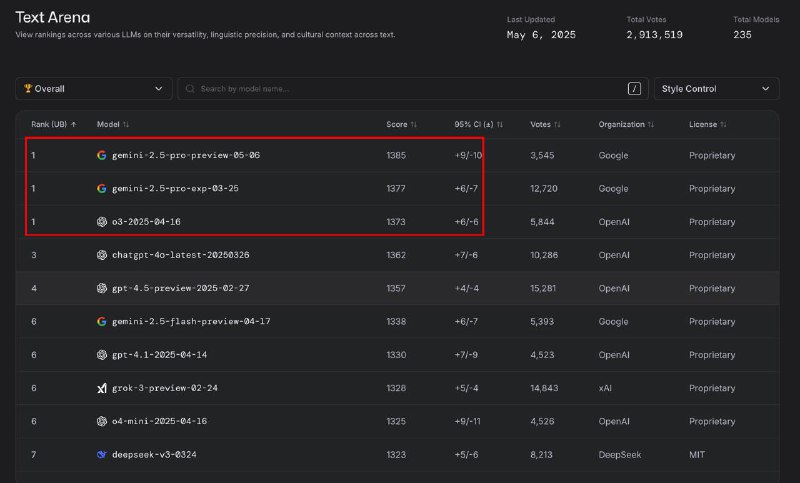Sort by Organization column header
The height and width of the screenshot is (483, 800).
tap(626, 124)
